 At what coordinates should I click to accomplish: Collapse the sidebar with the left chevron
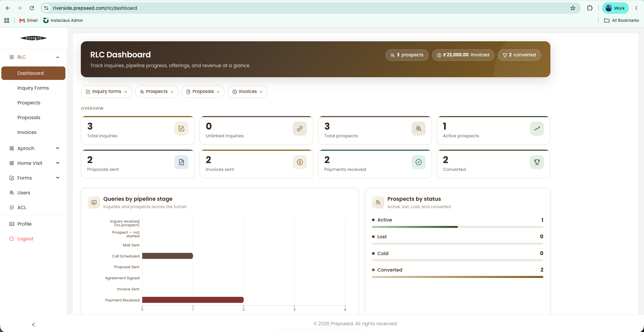click(x=34, y=325)
